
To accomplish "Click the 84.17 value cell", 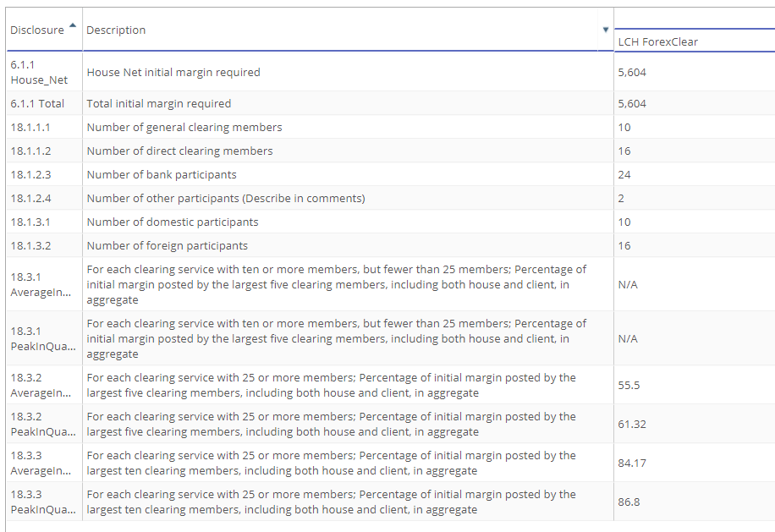I will 695,463.
